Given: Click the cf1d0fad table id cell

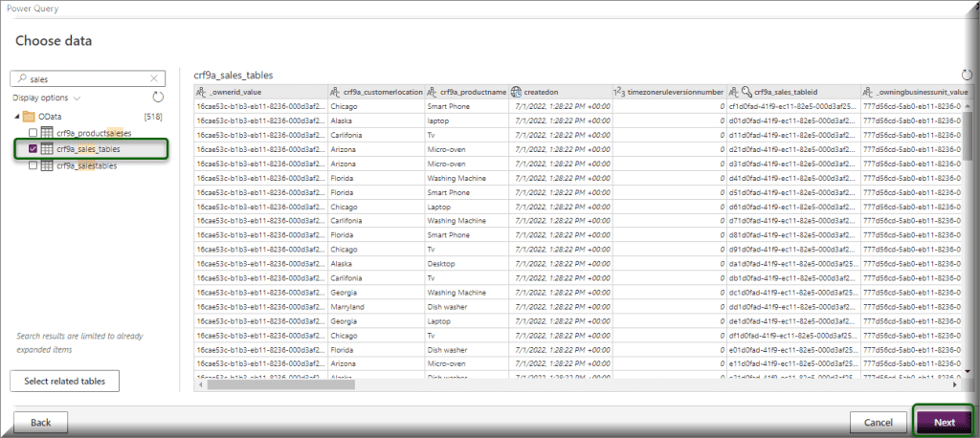Looking at the screenshot, I should click(793, 106).
